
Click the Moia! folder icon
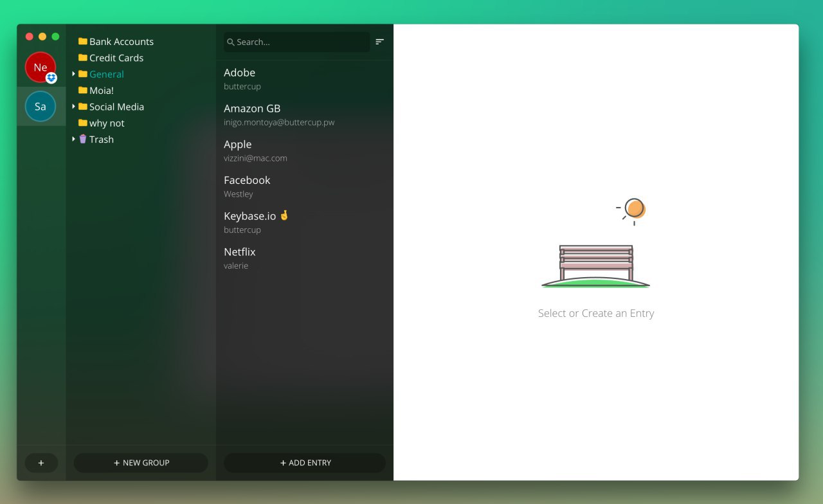pos(83,91)
